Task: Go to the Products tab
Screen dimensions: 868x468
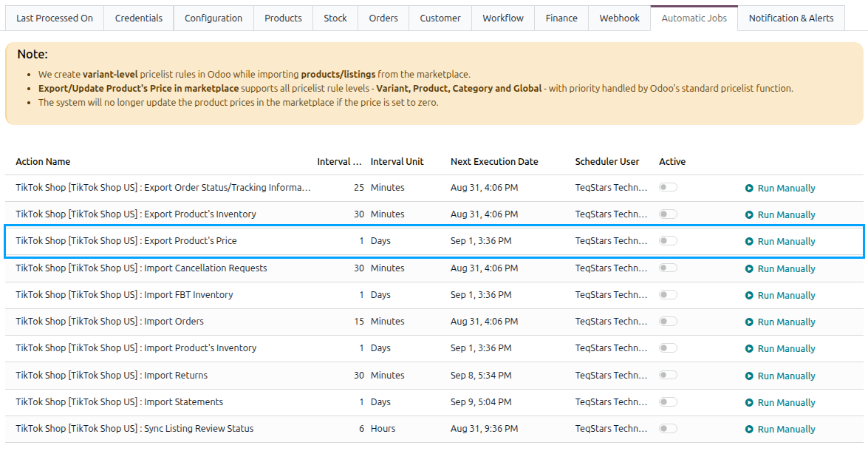Action: 284,18
